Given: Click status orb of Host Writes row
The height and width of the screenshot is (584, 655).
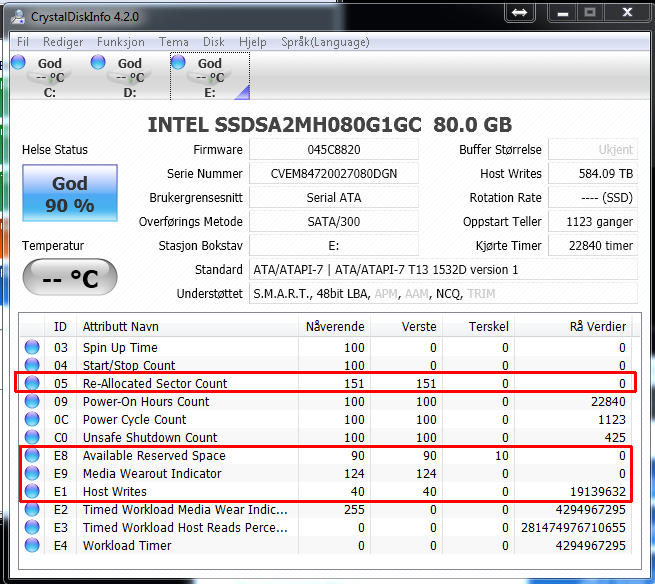Looking at the screenshot, I should pos(32,491).
